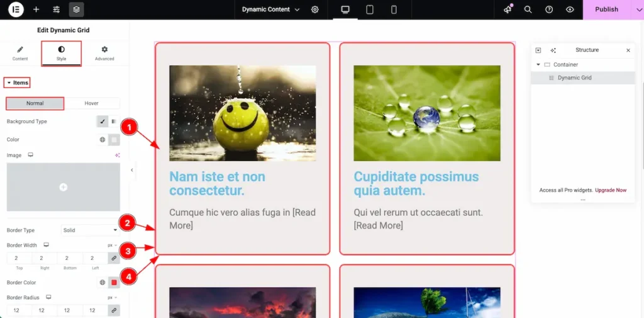This screenshot has height=318, width=644.
Task: Open Add Element plus icon in top bar
Action: [x=36, y=9]
